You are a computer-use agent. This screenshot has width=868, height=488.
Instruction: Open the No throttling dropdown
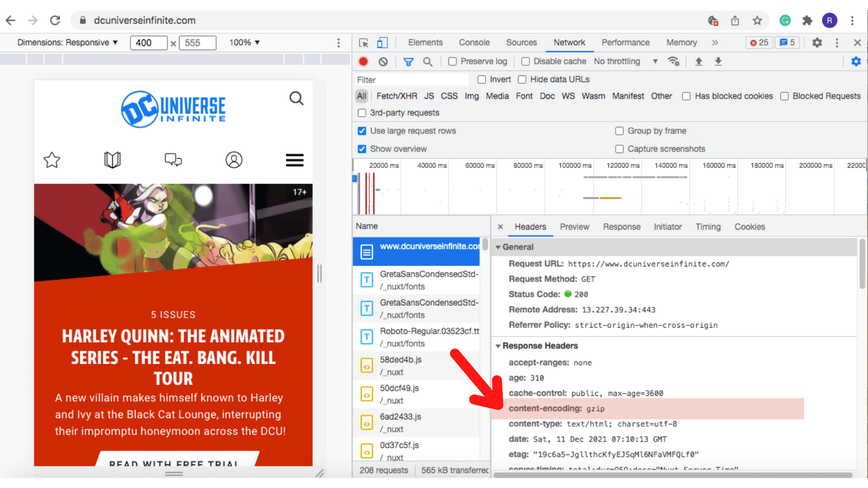[626, 61]
